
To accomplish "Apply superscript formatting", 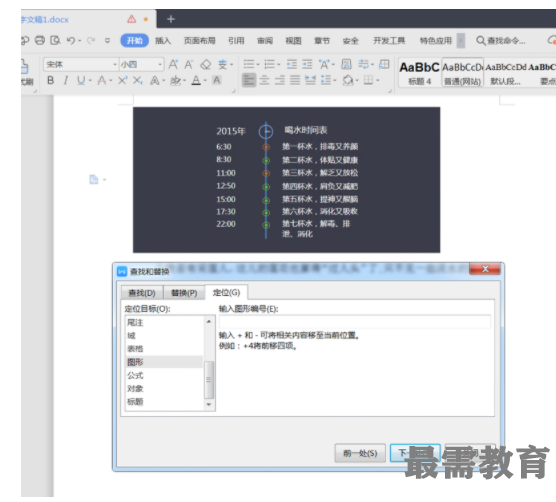I will tap(122, 80).
